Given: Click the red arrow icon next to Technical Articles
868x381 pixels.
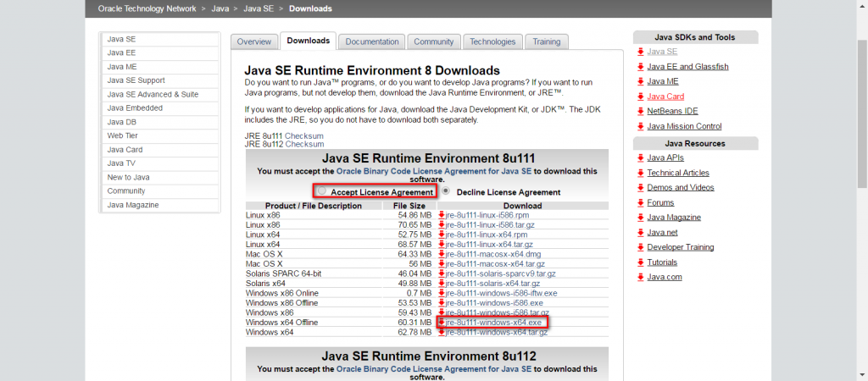Looking at the screenshot, I should point(641,173).
